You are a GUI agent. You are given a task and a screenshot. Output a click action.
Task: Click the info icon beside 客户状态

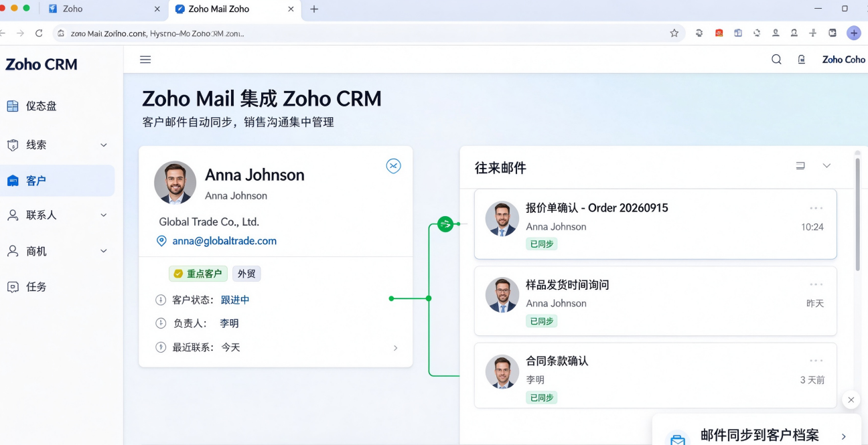click(161, 300)
